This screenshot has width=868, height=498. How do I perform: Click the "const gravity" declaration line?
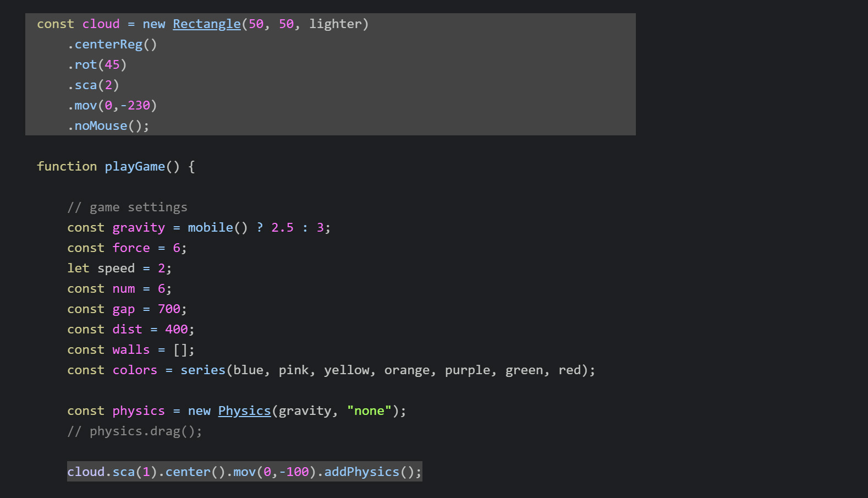(x=199, y=228)
